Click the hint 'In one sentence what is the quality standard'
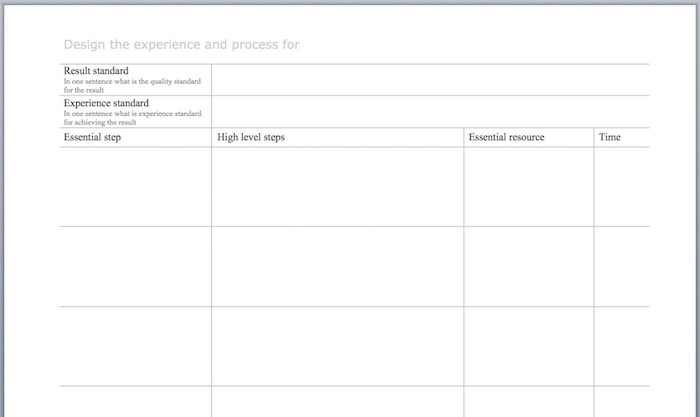The height and width of the screenshot is (417, 700). (132, 81)
